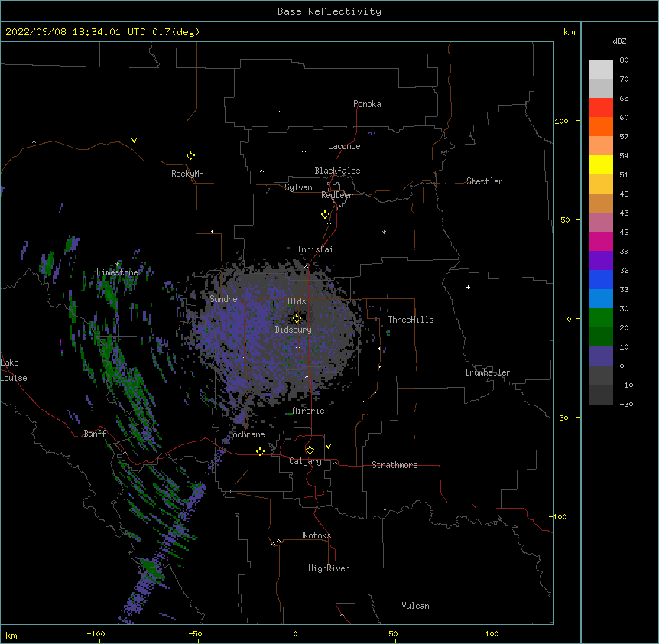Screen dimensions: 659x644
Task: Click the asterisk marker above Limestone label
Action: tap(117, 264)
